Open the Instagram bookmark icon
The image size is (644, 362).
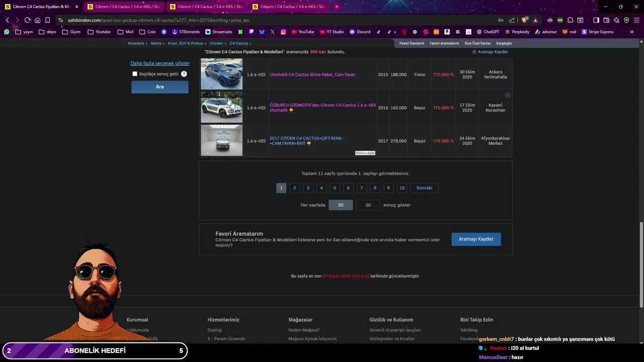click(283, 32)
